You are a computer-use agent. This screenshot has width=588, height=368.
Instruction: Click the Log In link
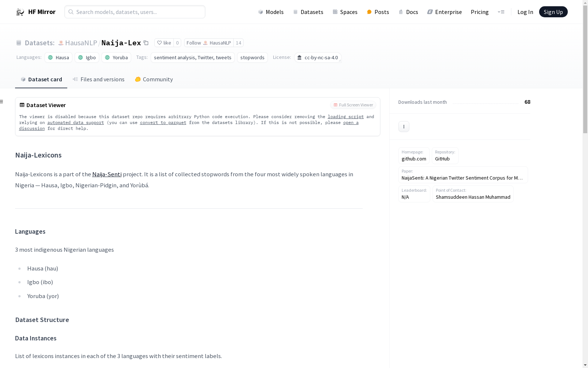click(x=525, y=12)
